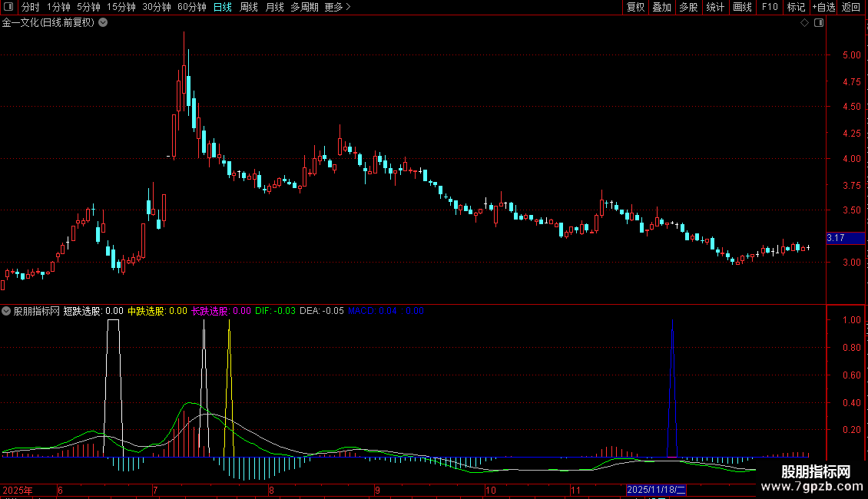Click the panel layout icon at top left
The height and width of the screenshot is (499, 868).
(x=8, y=7)
